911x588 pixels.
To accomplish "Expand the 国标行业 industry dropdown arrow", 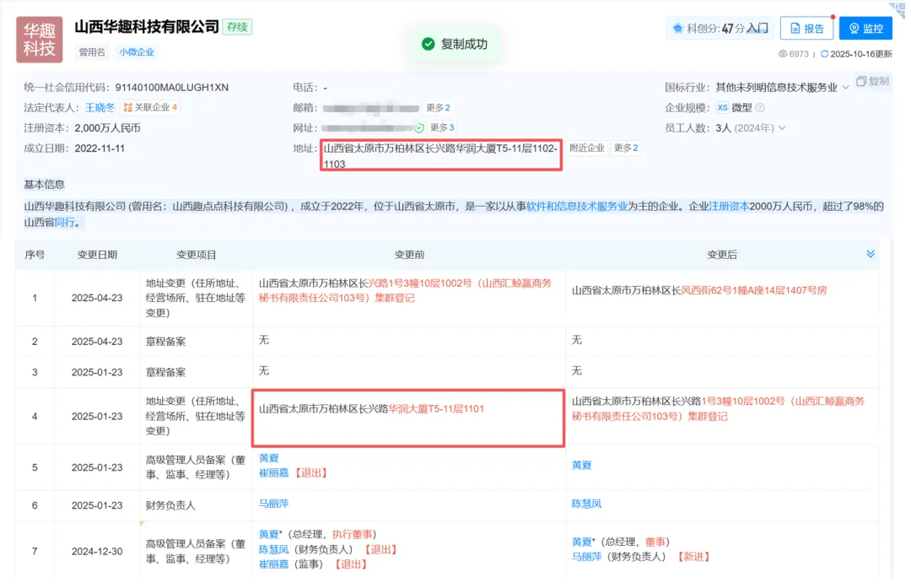I will 845,88.
